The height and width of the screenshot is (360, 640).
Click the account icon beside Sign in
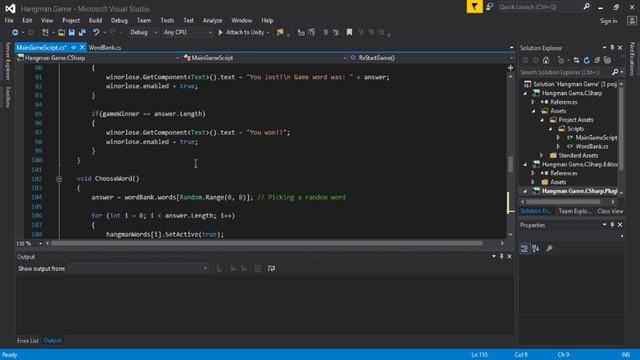point(631,20)
